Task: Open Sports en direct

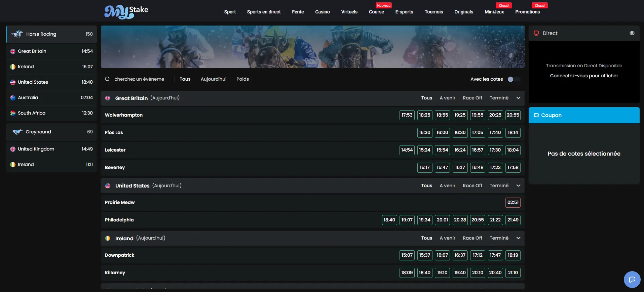Action: [264, 12]
